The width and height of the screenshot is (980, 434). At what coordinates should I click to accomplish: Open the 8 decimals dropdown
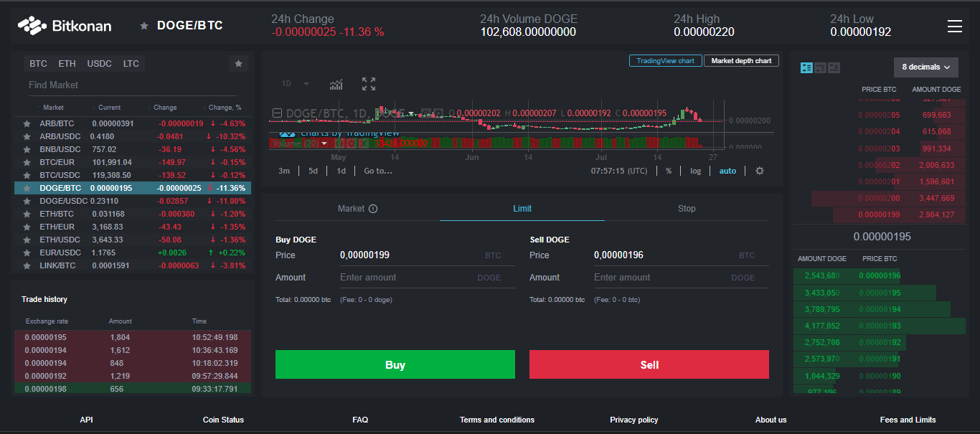(x=926, y=67)
